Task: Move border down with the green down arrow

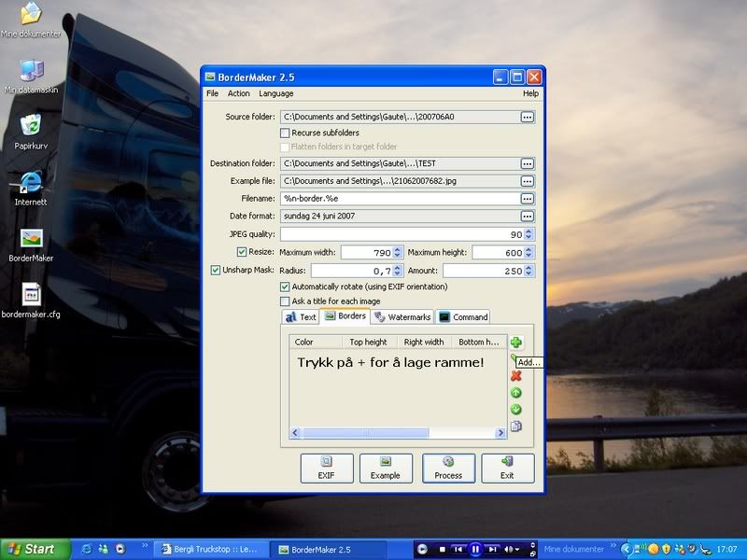Action: coord(516,409)
